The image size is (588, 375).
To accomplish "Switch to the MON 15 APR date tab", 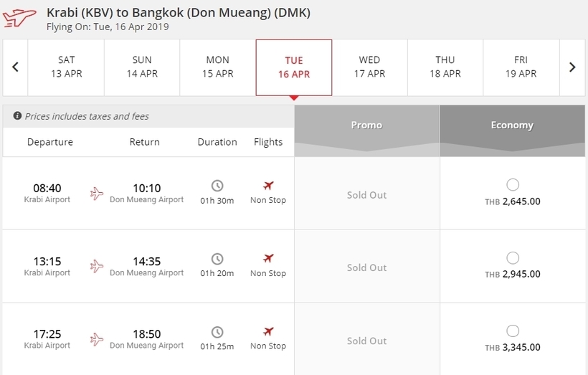I will 218,67.
